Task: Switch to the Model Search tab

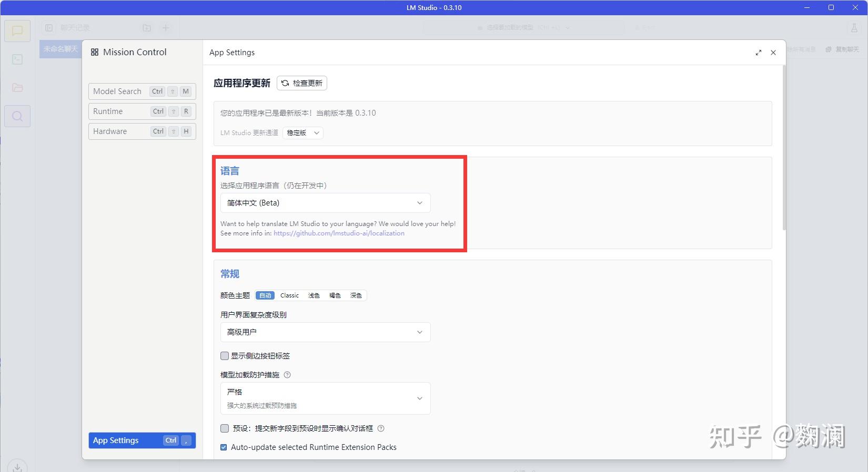Action: (142, 91)
